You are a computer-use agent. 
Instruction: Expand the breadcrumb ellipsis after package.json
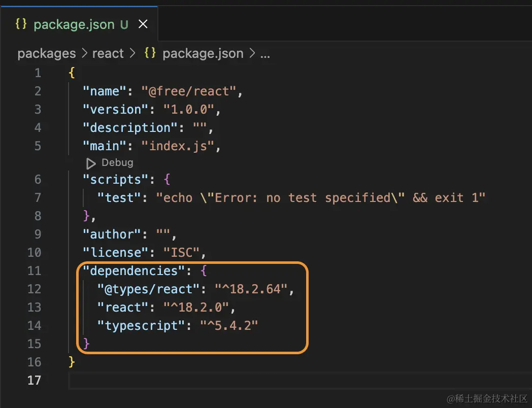[x=265, y=53]
